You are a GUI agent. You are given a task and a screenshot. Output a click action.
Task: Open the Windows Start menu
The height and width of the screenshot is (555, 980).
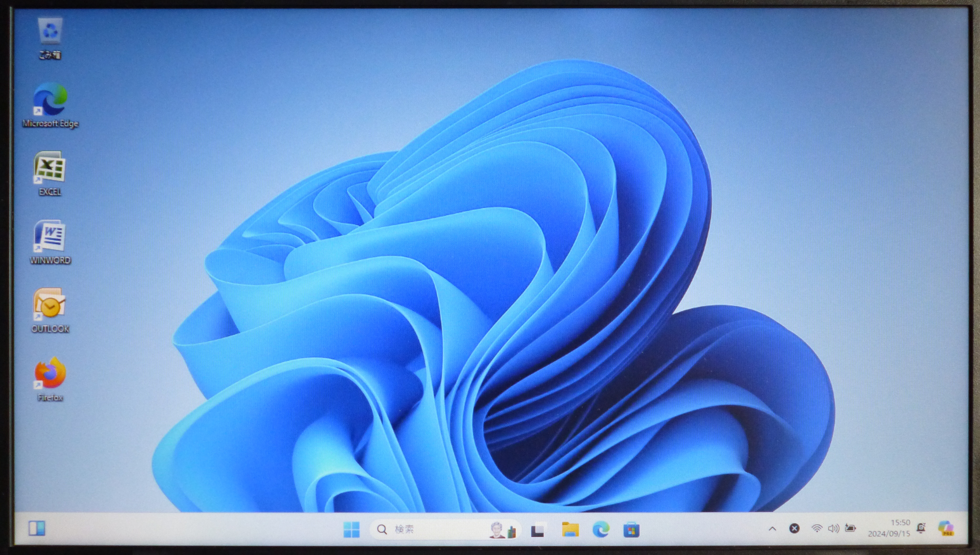coord(351,530)
